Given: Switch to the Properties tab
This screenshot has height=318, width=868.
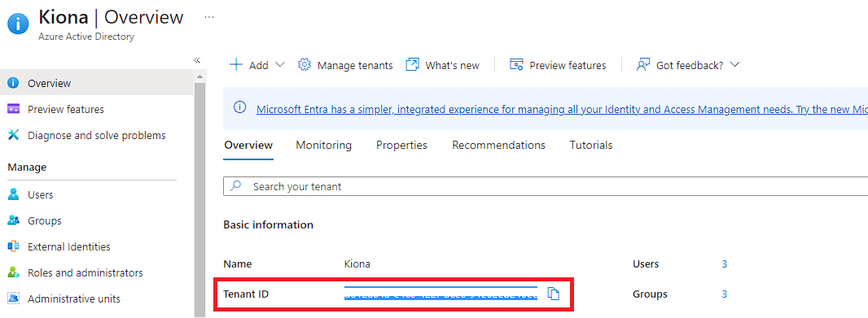Looking at the screenshot, I should [x=402, y=145].
